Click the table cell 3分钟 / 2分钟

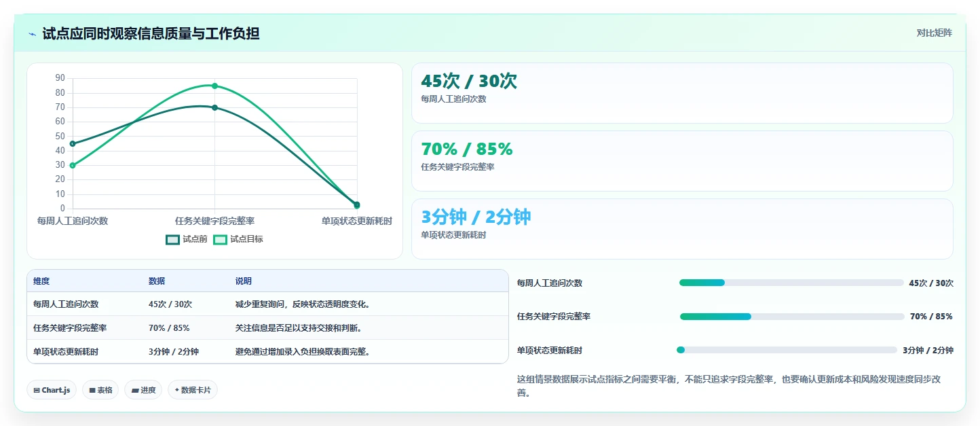pos(174,352)
